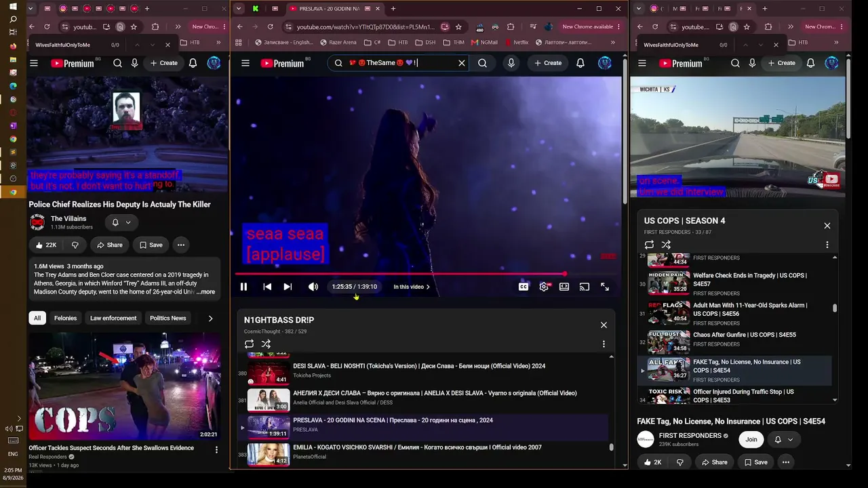Image resolution: width=868 pixels, height=488 pixels.
Task: Bookmark this page with the middle window's star
Action: pos(458,27)
